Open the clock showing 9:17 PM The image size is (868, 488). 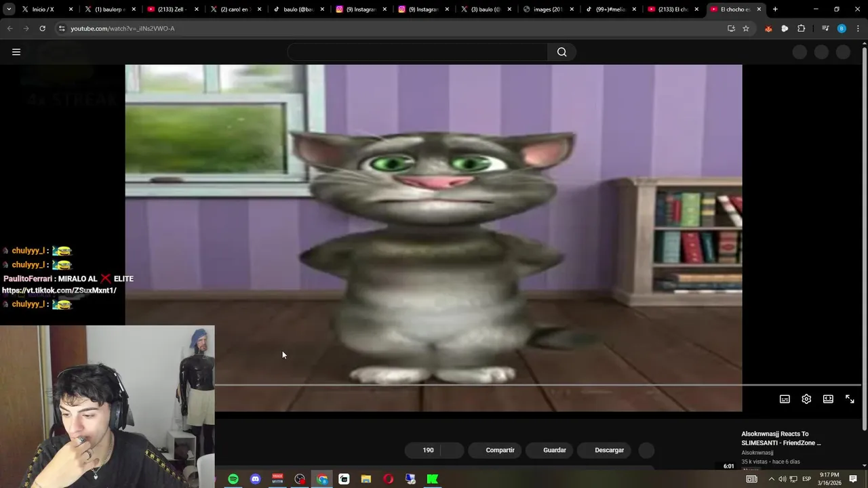click(829, 479)
